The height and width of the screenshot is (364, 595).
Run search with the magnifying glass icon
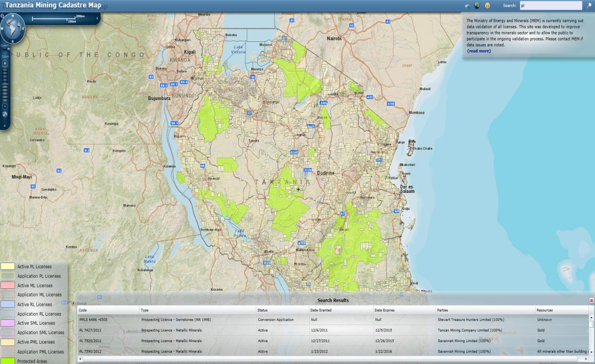pos(588,6)
